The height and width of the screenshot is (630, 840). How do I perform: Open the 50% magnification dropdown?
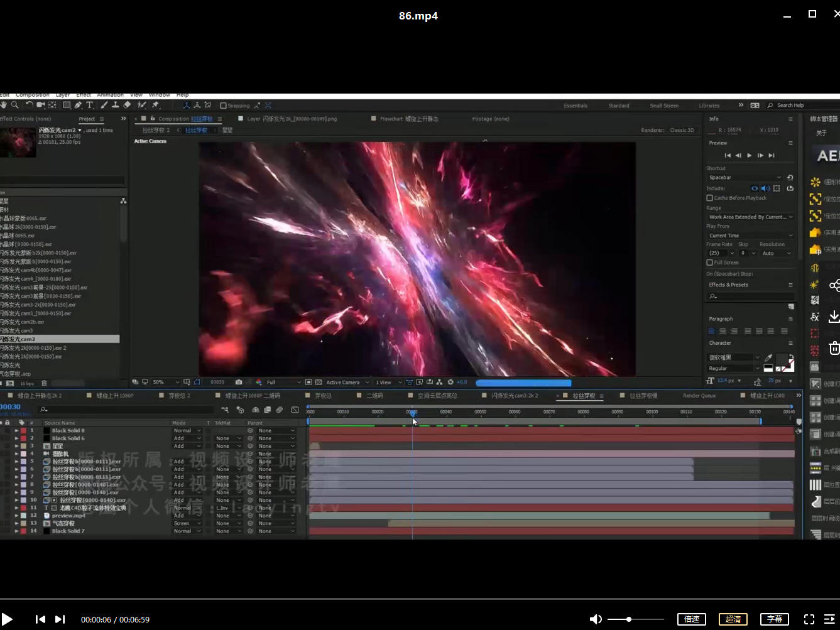click(166, 382)
